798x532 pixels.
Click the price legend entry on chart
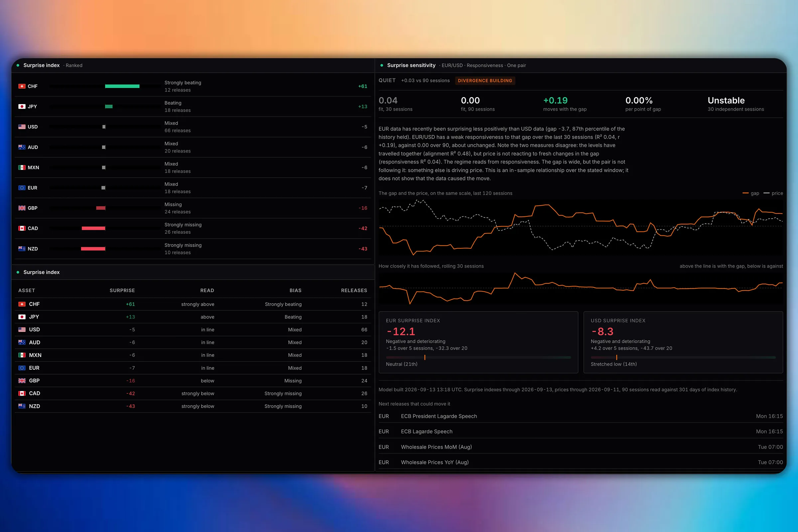click(x=773, y=194)
